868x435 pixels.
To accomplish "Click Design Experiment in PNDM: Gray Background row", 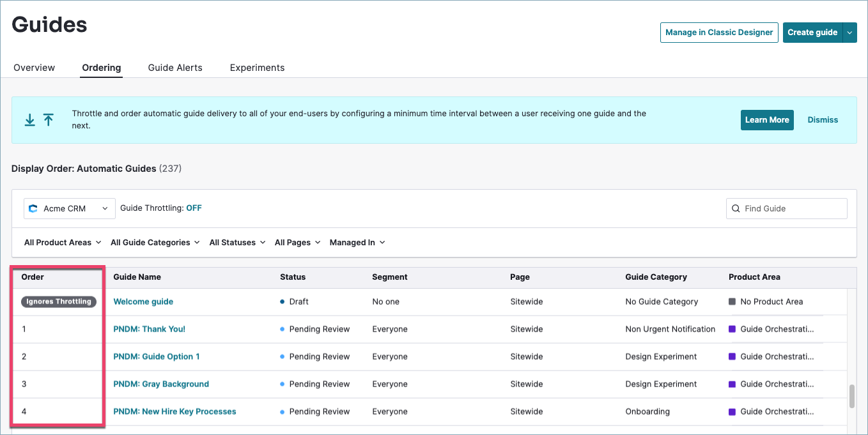I will point(661,384).
